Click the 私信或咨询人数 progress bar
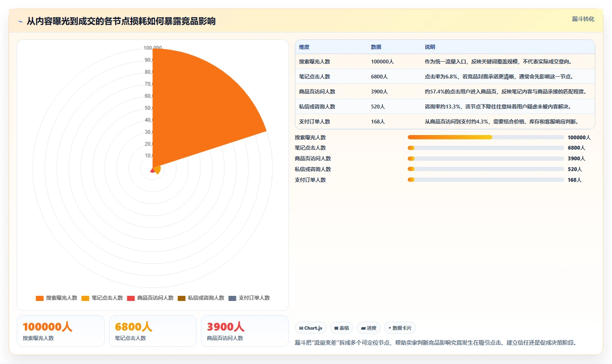Viewport: 612px width, 364px height. coord(486,169)
